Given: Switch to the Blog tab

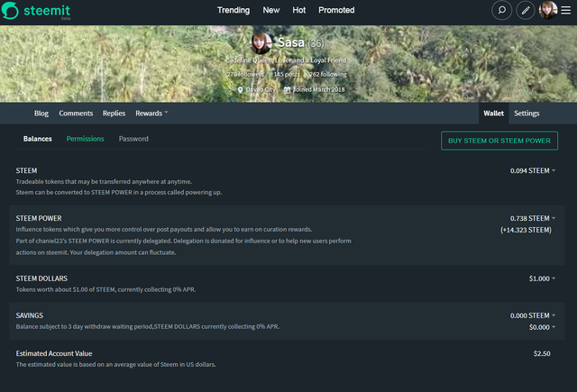Looking at the screenshot, I should (x=41, y=114).
